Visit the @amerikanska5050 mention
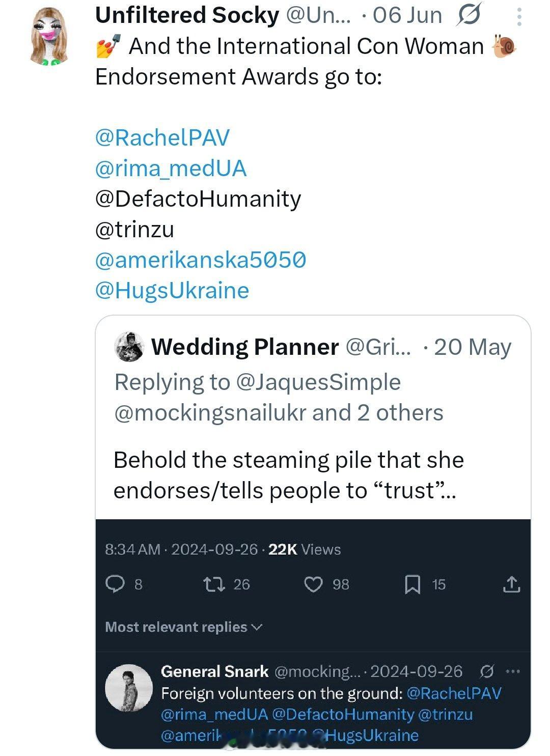Screen dimensions: 550x756 pyautogui.click(x=201, y=260)
